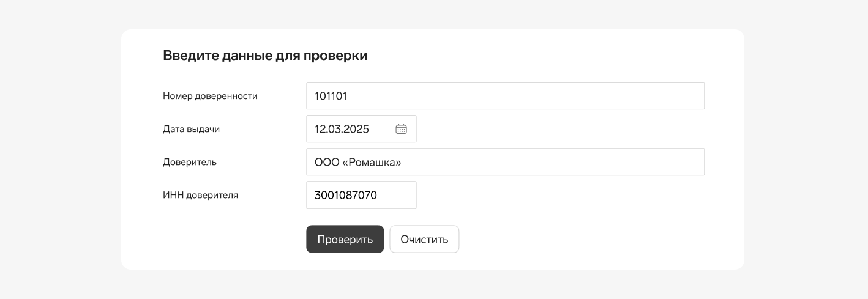Screen dimensions: 868x299
Task: Click the Дата выдачи label text
Action: point(191,129)
